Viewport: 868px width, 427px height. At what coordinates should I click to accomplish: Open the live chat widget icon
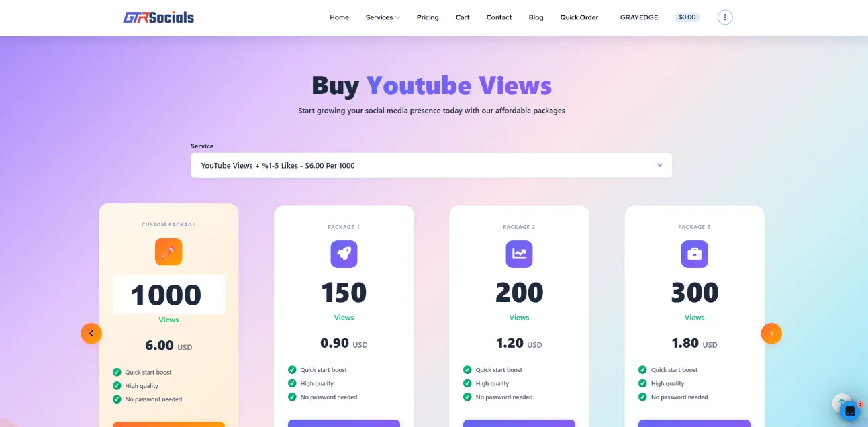pos(849,410)
